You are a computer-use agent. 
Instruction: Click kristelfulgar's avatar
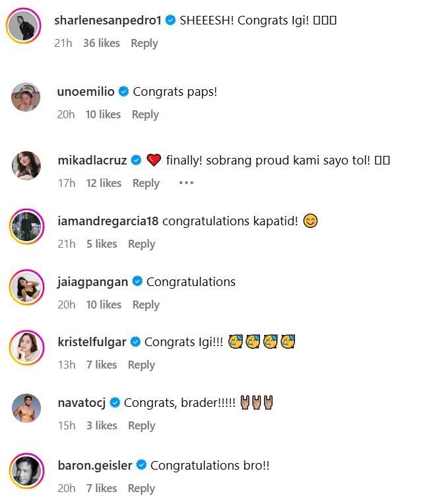click(x=26, y=347)
